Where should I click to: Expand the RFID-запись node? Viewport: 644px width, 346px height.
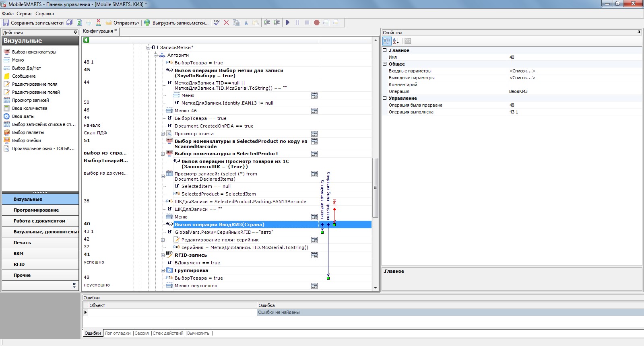163,255
